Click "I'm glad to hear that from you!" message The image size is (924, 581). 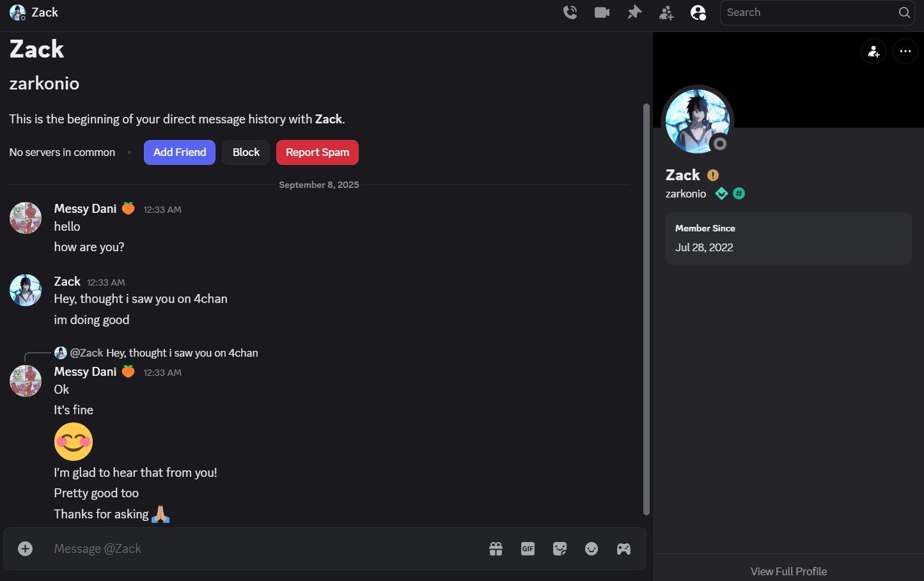tap(136, 472)
